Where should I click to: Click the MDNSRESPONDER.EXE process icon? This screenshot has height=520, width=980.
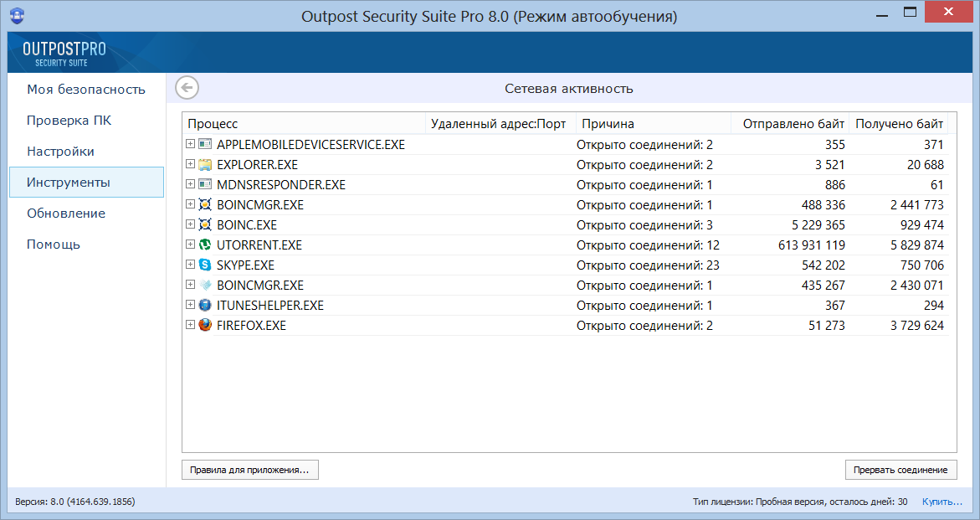point(205,185)
